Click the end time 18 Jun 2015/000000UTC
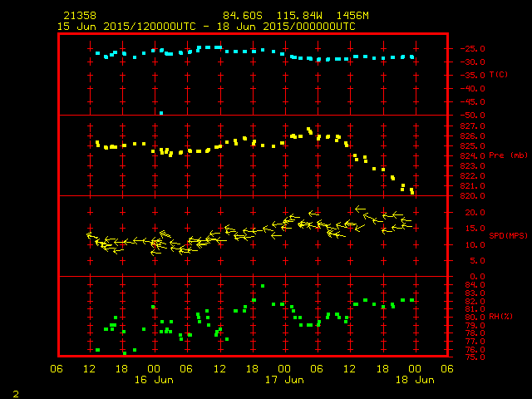This screenshot has height=399, width=532. (x=286, y=27)
